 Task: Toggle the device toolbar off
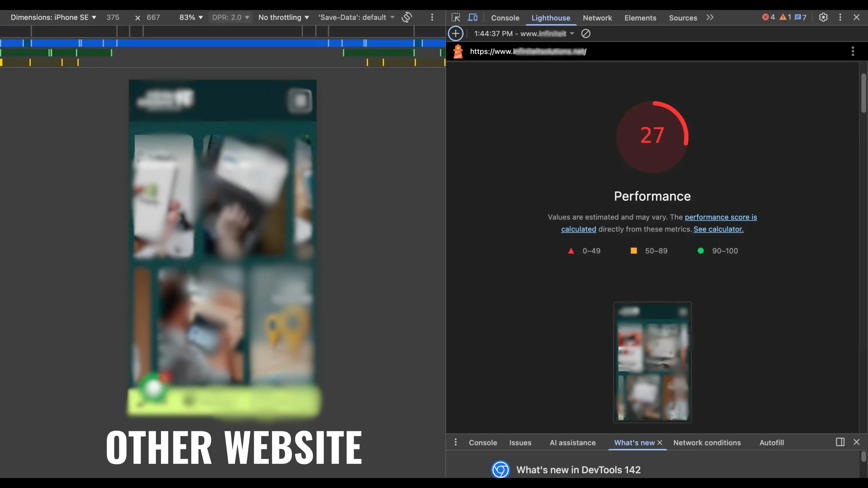(x=473, y=17)
